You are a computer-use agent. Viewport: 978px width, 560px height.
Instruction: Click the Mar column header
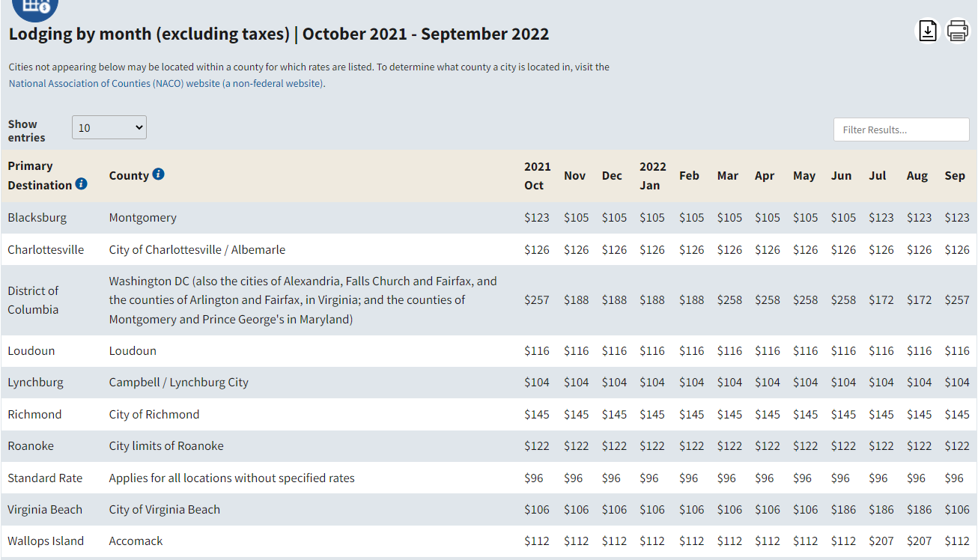727,175
